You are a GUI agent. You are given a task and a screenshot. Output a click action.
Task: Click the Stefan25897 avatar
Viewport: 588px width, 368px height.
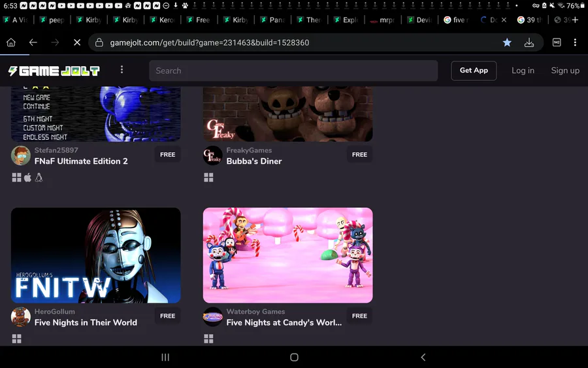[x=21, y=156]
